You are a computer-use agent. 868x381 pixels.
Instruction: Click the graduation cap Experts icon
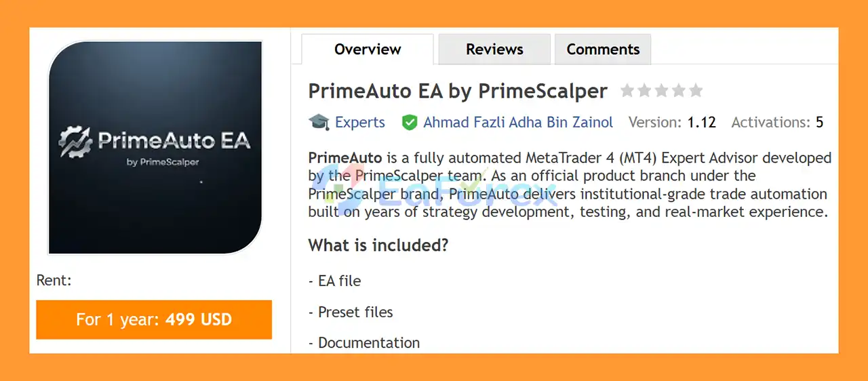pos(319,122)
